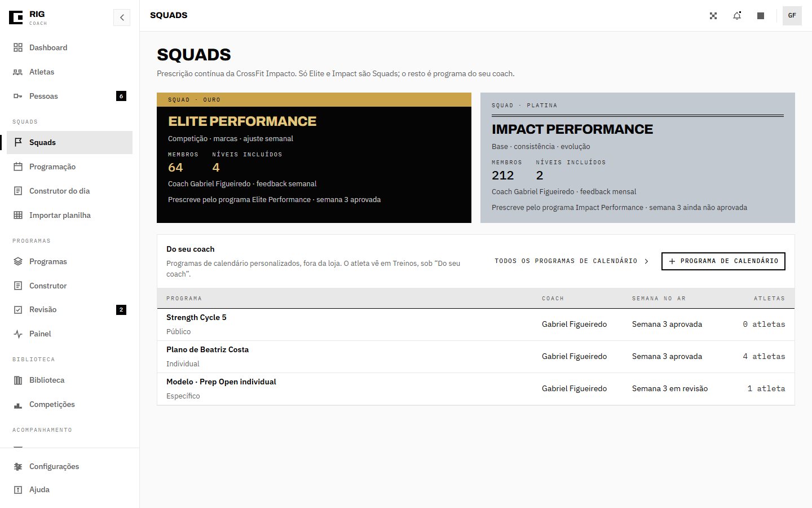
Task: Click the Ajuda help icon
Action: pos(18,489)
